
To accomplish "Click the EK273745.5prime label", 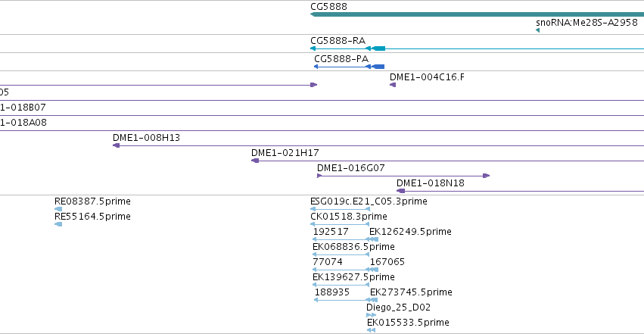I will point(411,292).
